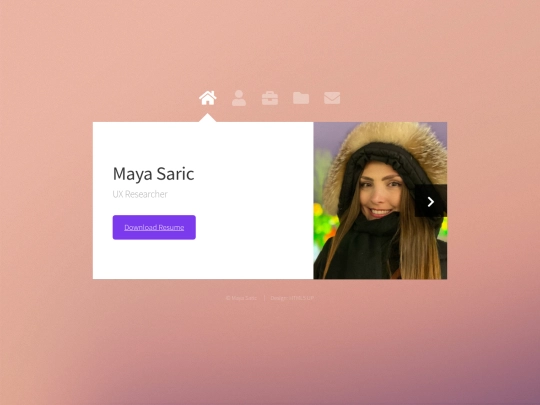Click the © Maya Saric footer text
Viewport: 540px width, 405px height.
click(x=241, y=298)
